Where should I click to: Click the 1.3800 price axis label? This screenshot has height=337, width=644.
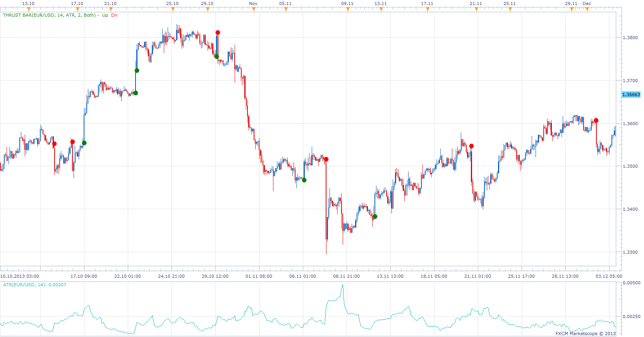coord(630,38)
